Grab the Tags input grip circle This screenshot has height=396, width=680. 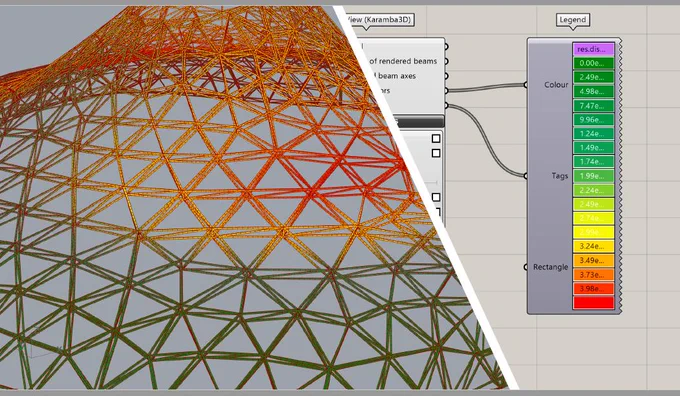pos(526,176)
